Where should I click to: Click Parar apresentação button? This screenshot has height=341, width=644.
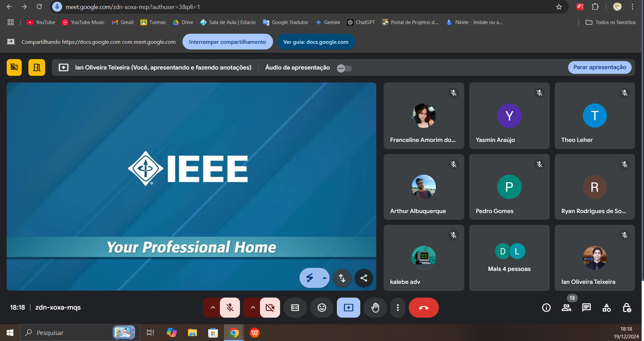click(x=600, y=67)
